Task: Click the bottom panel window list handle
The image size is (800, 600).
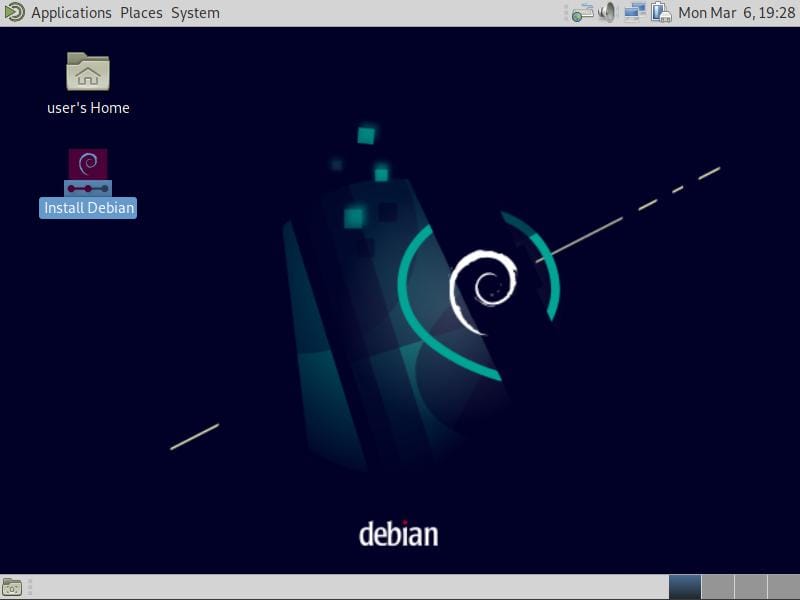Action: click(x=30, y=587)
